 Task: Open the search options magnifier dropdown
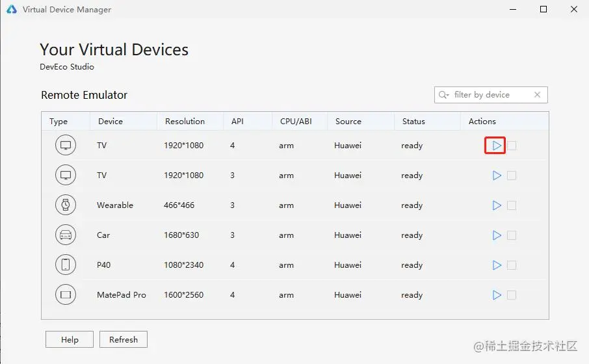[443, 95]
